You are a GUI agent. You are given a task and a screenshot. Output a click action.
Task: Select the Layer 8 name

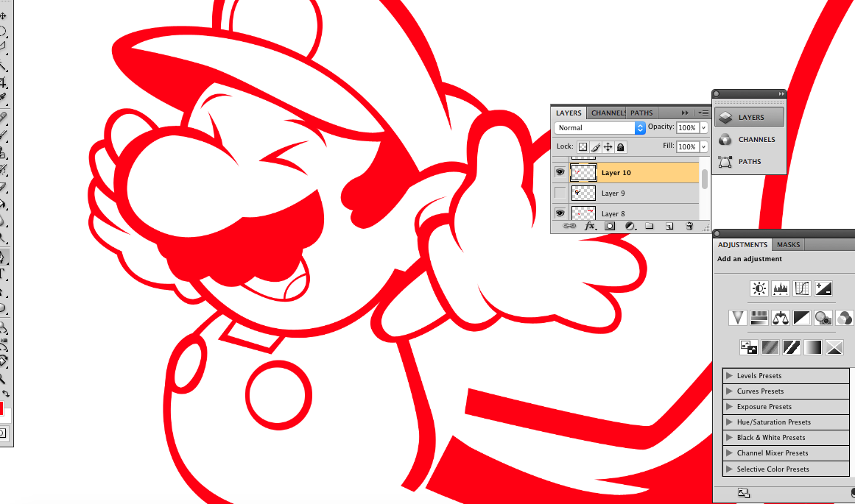coord(613,213)
